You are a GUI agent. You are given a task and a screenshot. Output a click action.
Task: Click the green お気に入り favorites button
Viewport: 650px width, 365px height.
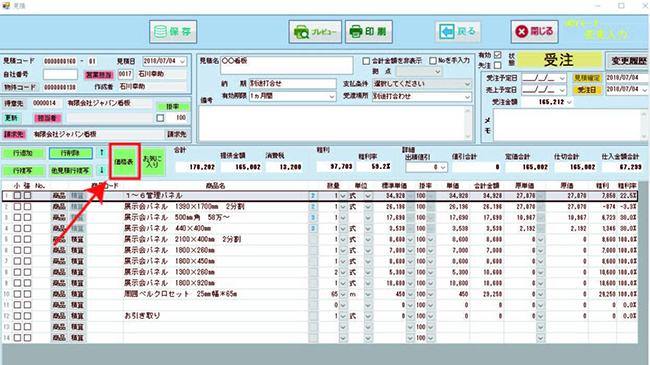tap(153, 162)
